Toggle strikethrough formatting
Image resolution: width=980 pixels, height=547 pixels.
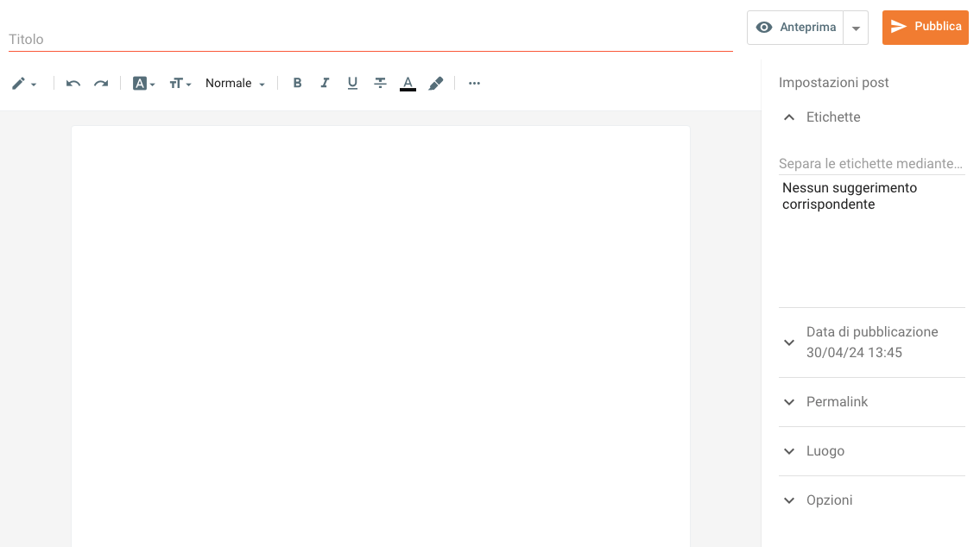pos(380,83)
